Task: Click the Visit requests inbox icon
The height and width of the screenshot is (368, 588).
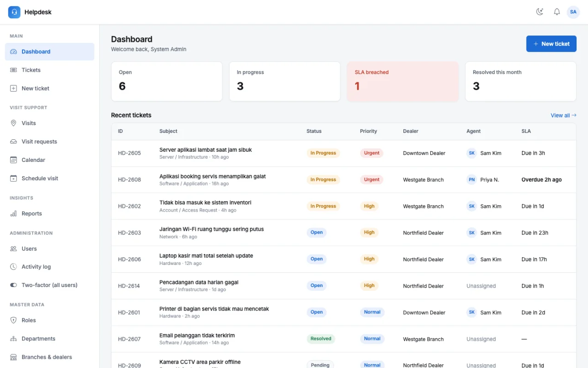Action: click(13, 142)
